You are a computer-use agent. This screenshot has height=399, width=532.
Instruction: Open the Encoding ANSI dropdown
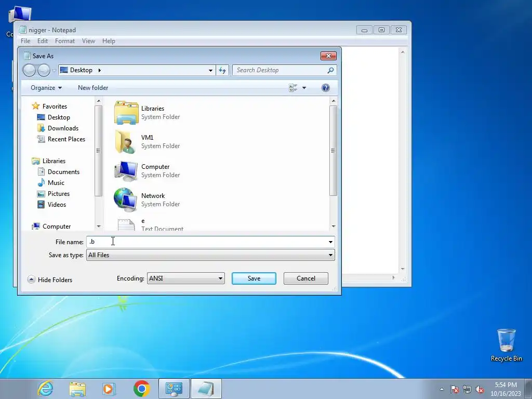point(186,278)
